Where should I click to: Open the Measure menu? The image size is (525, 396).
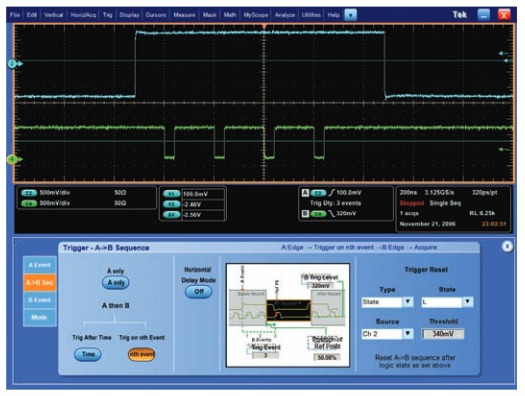(x=184, y=15)
